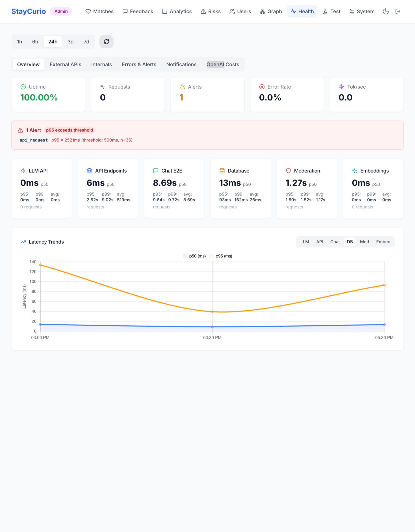Show LLM latency trend
Screen dimensions: 415x532
click(305, 242)
